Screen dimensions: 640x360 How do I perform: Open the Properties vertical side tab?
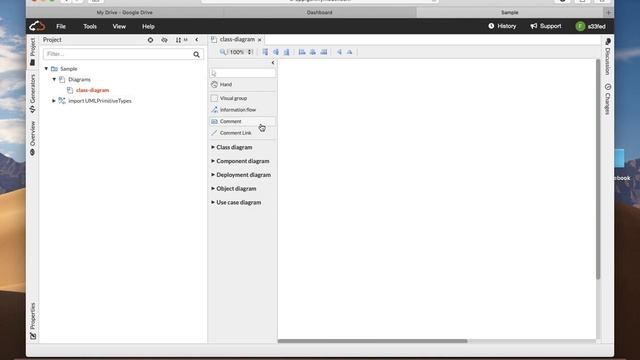click(32, 321)
